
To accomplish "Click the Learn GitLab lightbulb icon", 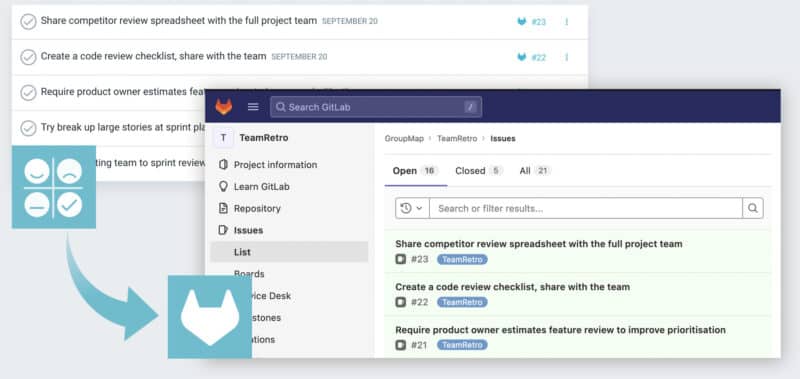I will point(223,187).
